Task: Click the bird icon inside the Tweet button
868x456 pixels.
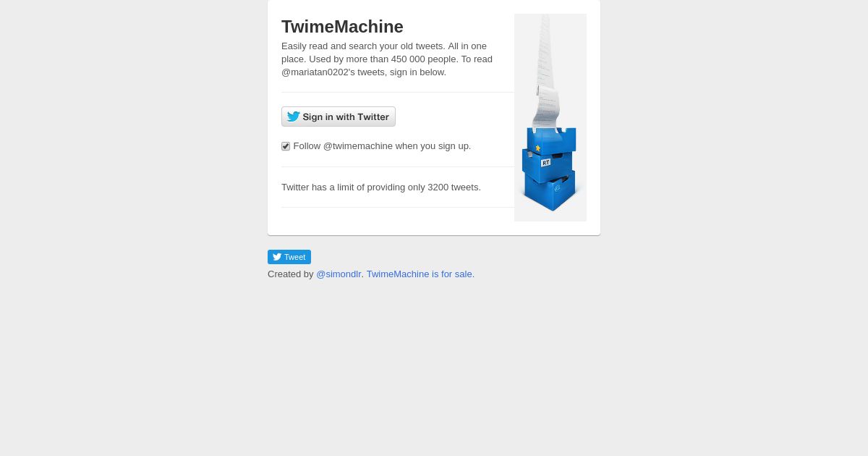Action: pyautogui.click(x=277, y=257)
